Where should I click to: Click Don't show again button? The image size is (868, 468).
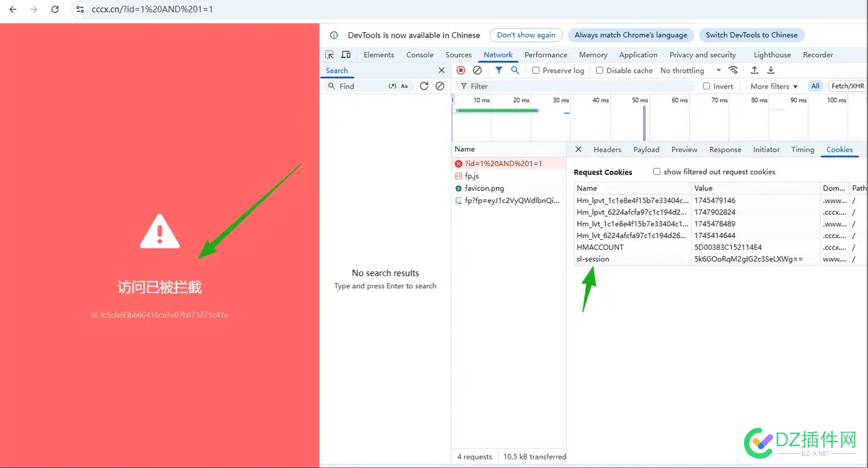point(526,35)
